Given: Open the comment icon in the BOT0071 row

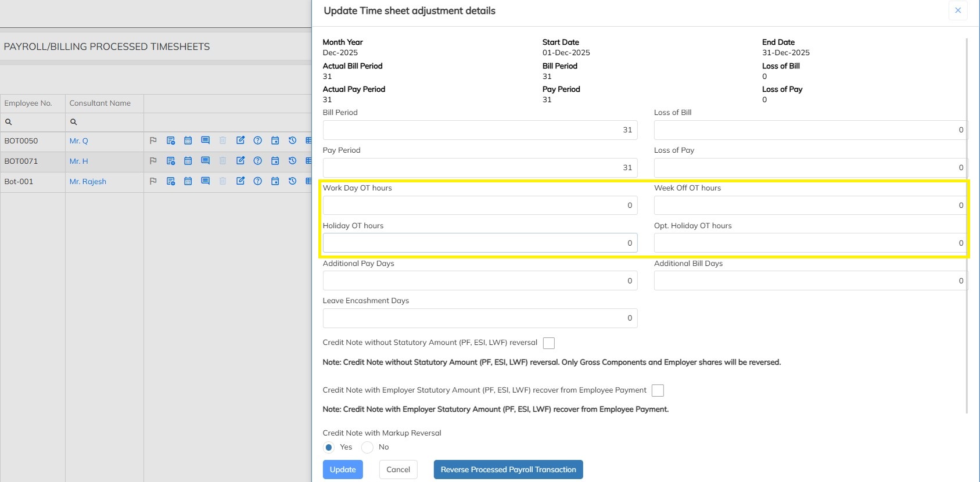Looking at the screenshot, I should click(x=205, y=161).
